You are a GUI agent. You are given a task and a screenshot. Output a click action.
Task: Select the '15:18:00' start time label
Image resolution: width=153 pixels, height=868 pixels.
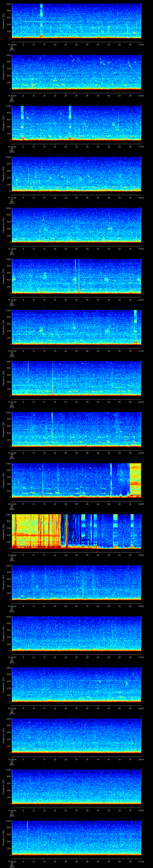12,249
